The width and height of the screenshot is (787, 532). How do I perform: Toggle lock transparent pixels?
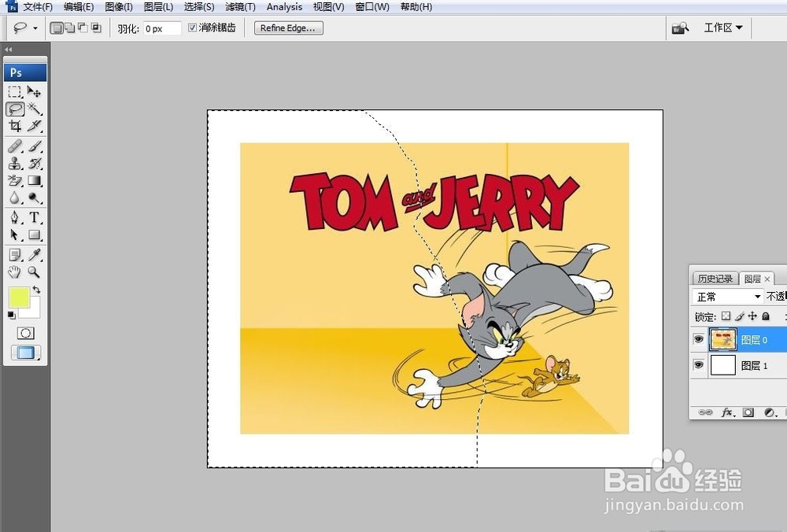(726, 316)
